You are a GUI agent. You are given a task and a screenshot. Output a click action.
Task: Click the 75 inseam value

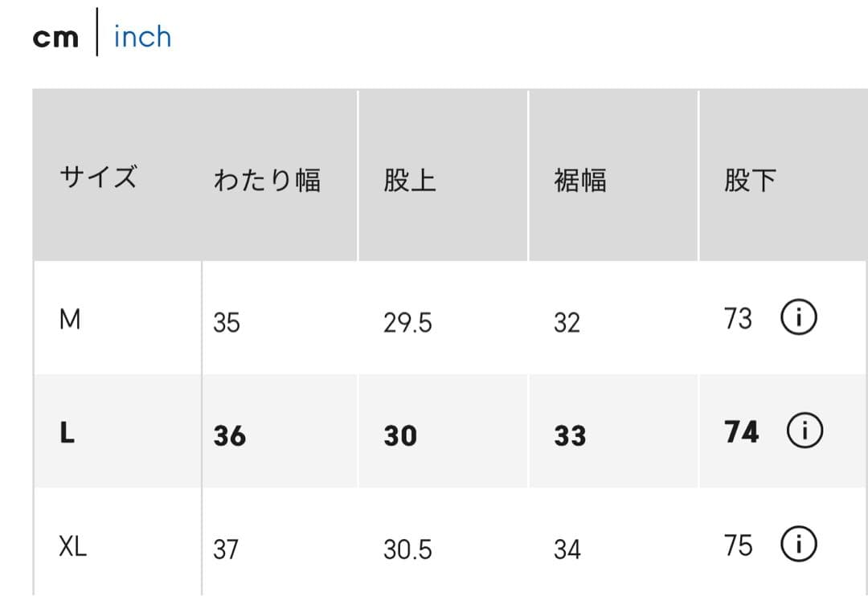[738, 546]
